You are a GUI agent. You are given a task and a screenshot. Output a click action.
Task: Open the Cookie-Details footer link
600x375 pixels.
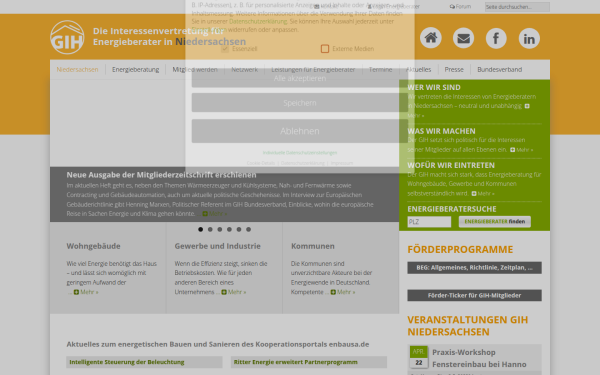[261, 163]
